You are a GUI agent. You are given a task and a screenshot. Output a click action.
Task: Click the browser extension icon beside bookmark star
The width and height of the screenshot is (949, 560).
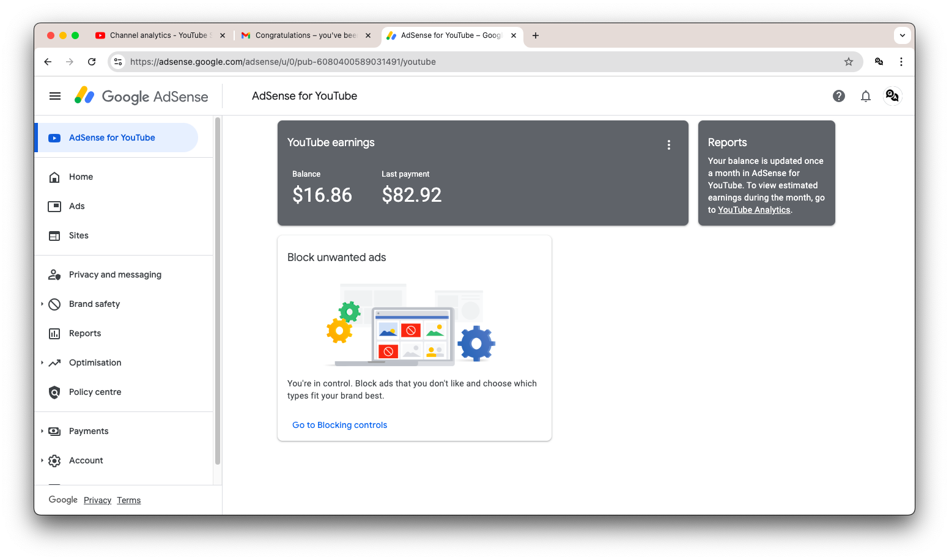[879, 62]
